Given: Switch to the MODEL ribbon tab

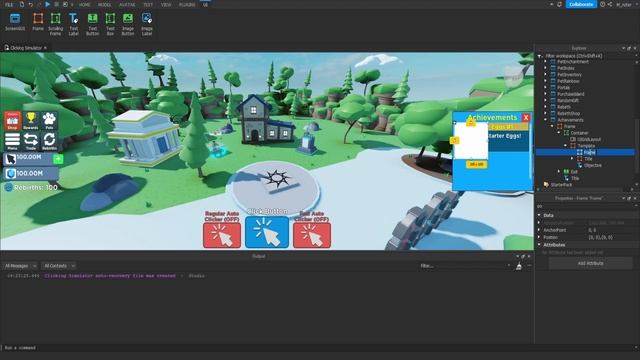Looking at the screenshot, I should (x=104, y=4).
